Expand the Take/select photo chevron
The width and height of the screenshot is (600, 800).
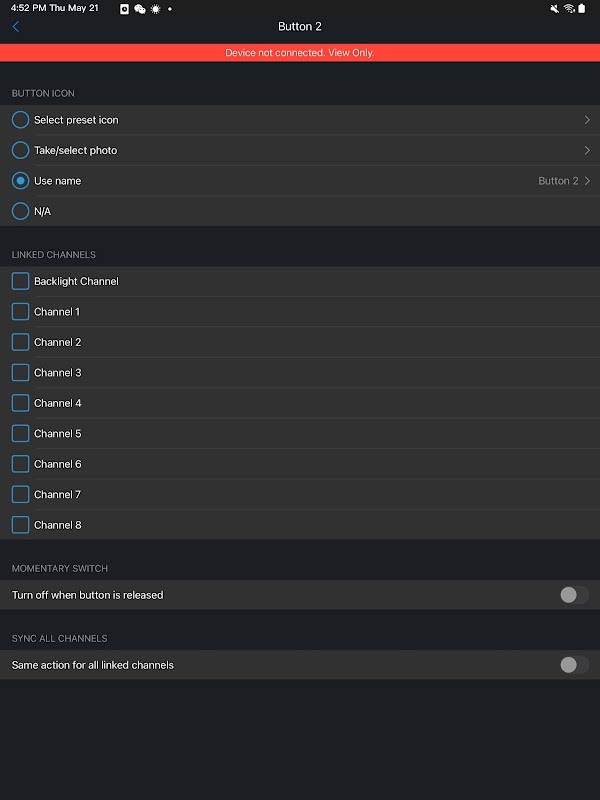coord(587,150)
